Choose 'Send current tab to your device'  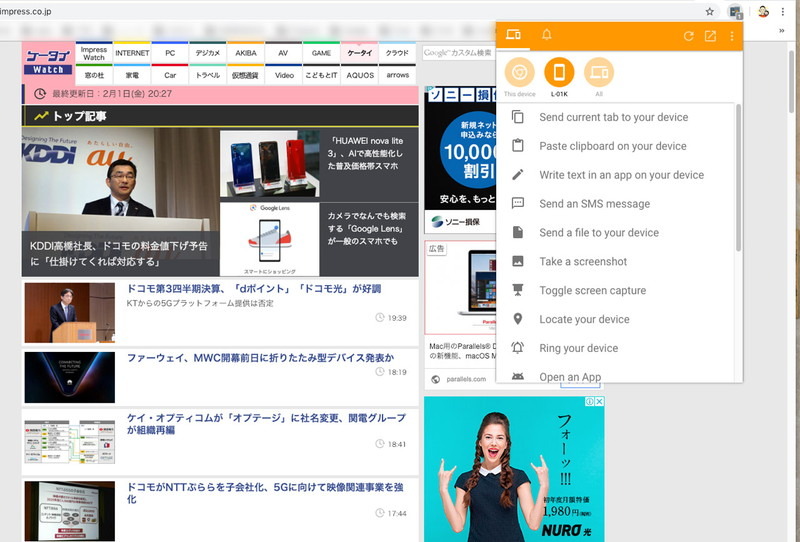click(614, 117)
